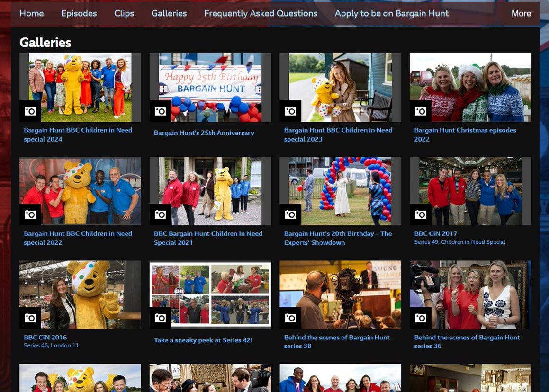Switch to the Clips section
The width and height of the screenshot is (549, 392).
[x=124, y=13]
